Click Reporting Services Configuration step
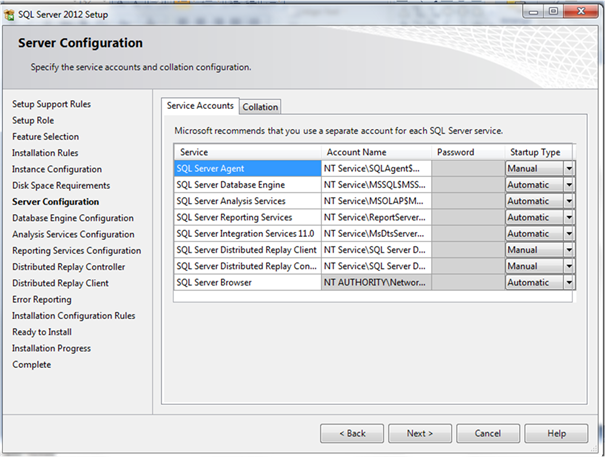The image size is (605, 457). [76, 251]
